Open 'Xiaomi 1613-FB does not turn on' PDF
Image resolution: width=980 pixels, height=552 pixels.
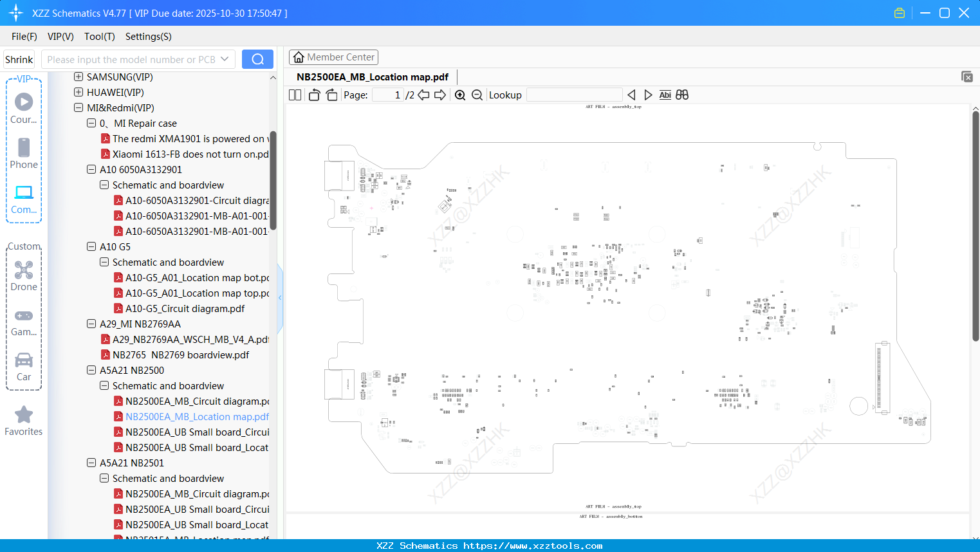click(185, 154)
